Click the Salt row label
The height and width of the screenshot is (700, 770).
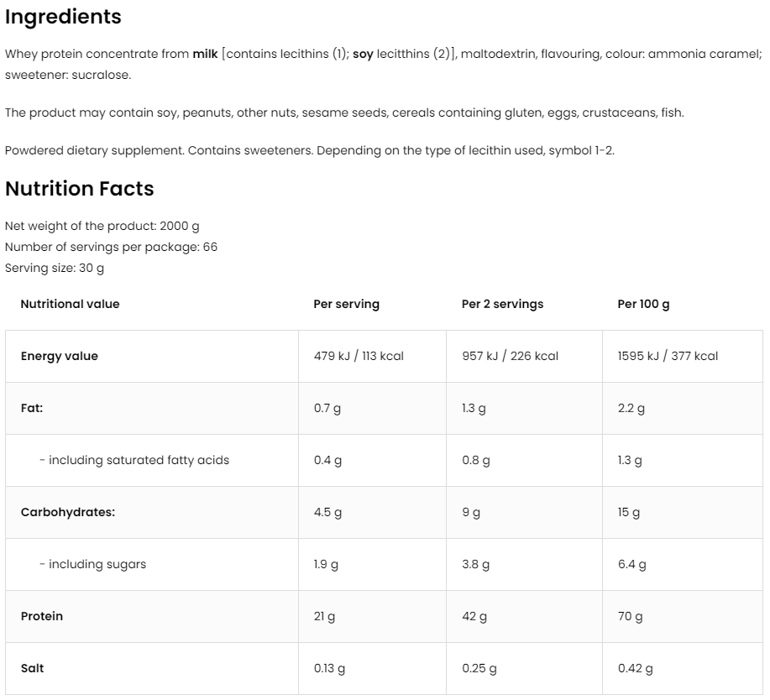[x=32, y=668]
